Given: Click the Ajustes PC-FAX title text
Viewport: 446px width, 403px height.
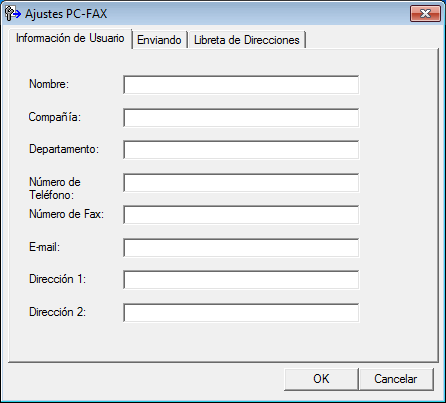Looking at the screenshot, I should point(66,14).
